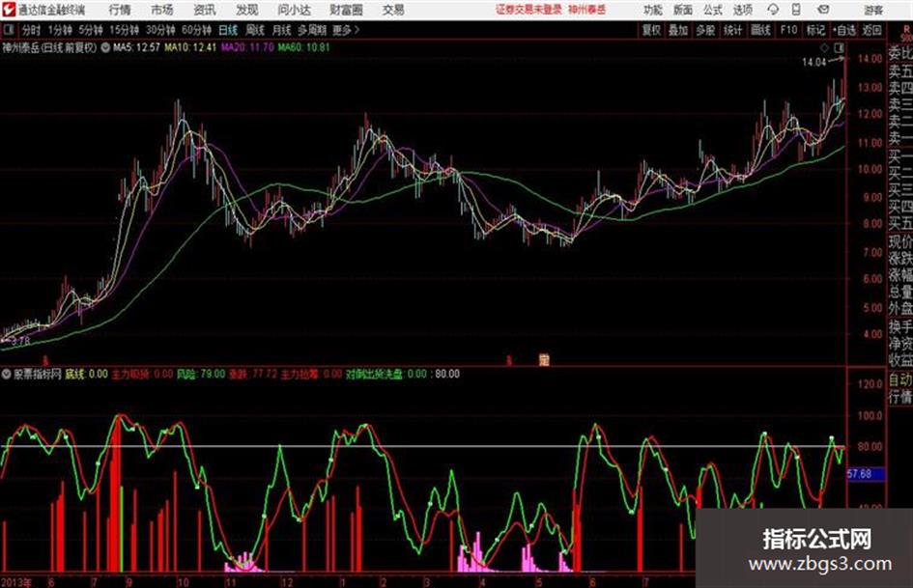This screenshot has height=588, width=913.
Task: Open the 交易 menu
Action: pyautogui.click(x=393, y=10)
